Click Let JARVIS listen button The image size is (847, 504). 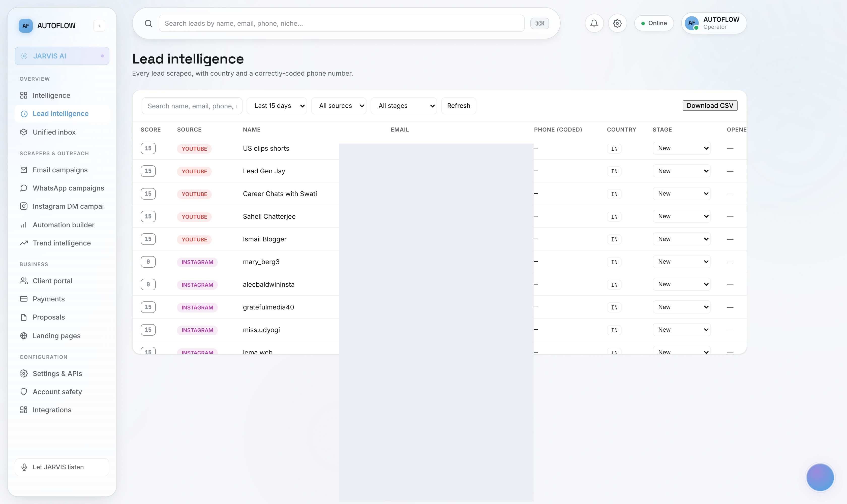[x=62, y=467]
